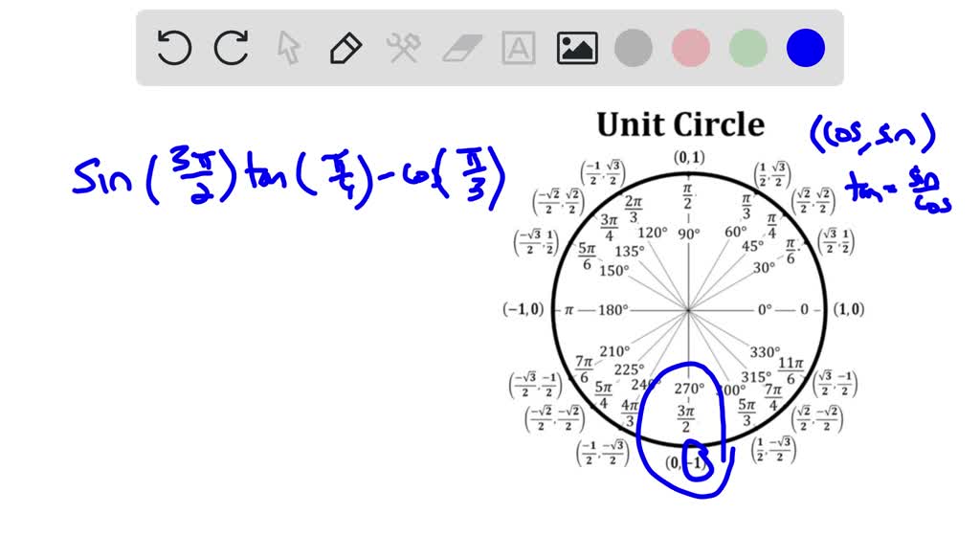This screenshot has height=536, width=980.
Task: Select the eraser tool
Action: coord(462,49)
